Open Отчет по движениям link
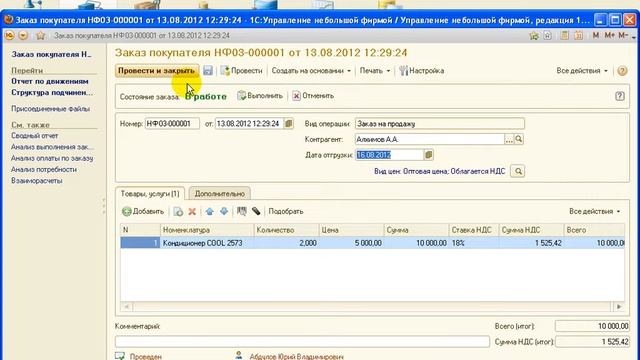 (x=50, y=81)
